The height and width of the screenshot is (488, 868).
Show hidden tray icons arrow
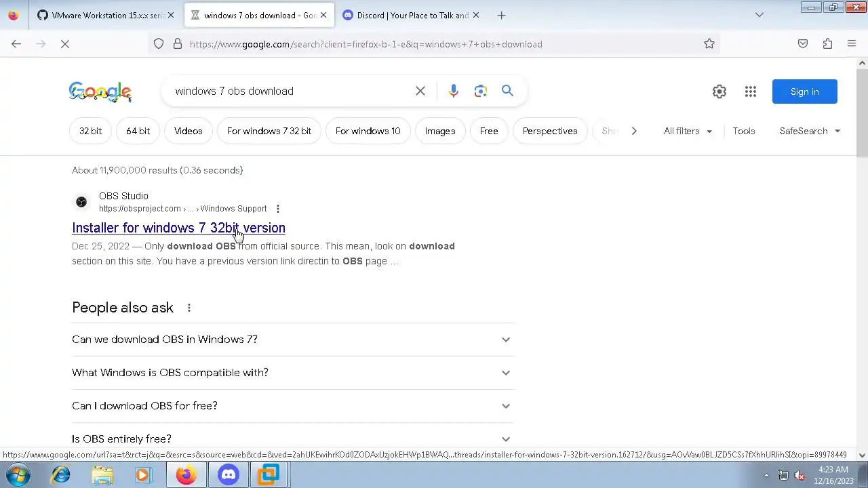pyautogui.click(x=766, y=475)
